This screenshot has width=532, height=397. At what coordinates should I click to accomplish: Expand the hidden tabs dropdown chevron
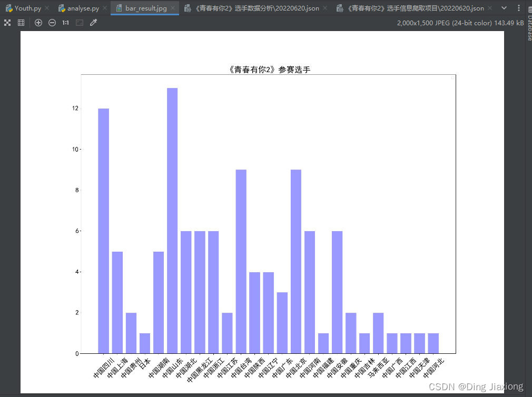point(504,8)
